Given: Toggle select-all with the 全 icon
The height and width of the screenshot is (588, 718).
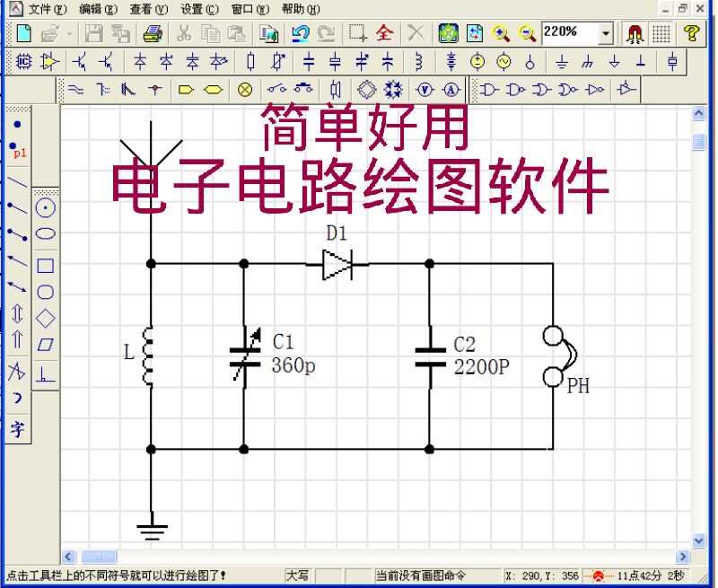Looking at the screenshot, I should click(383, 33).
